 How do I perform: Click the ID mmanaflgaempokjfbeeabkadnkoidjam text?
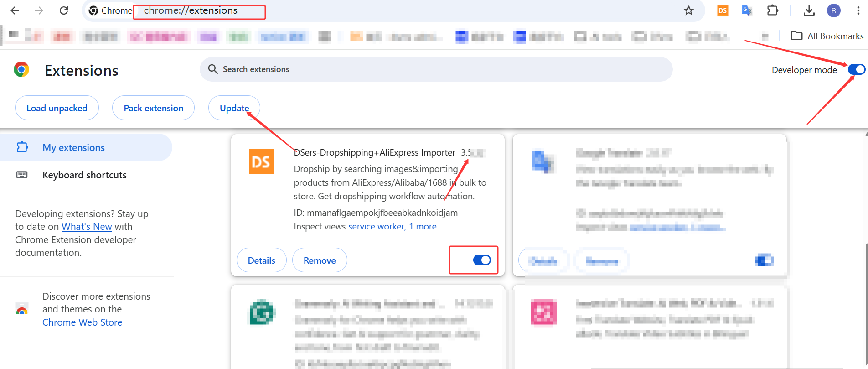376,213
